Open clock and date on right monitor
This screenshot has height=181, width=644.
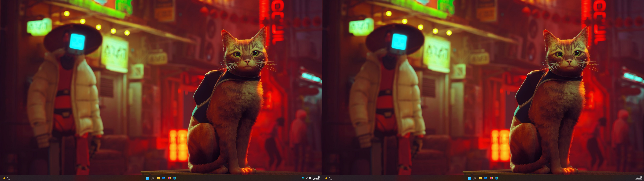638,178
